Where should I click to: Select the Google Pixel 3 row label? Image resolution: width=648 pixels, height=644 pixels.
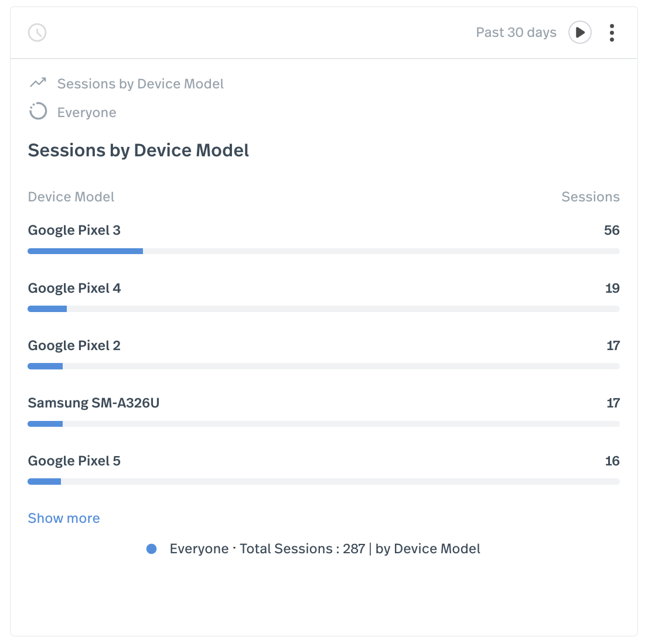74,230
